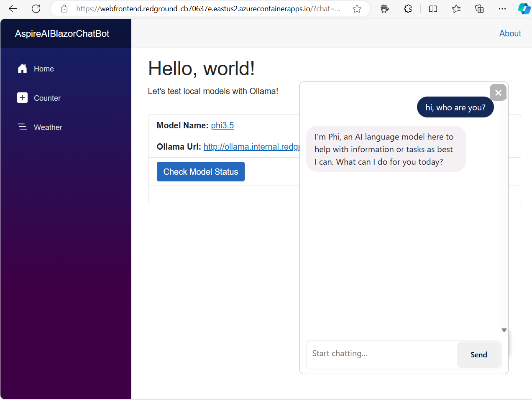This screenshot has height=400, width=532.
Task: Reload the page with the refresh icon
Action: (36, 8)
